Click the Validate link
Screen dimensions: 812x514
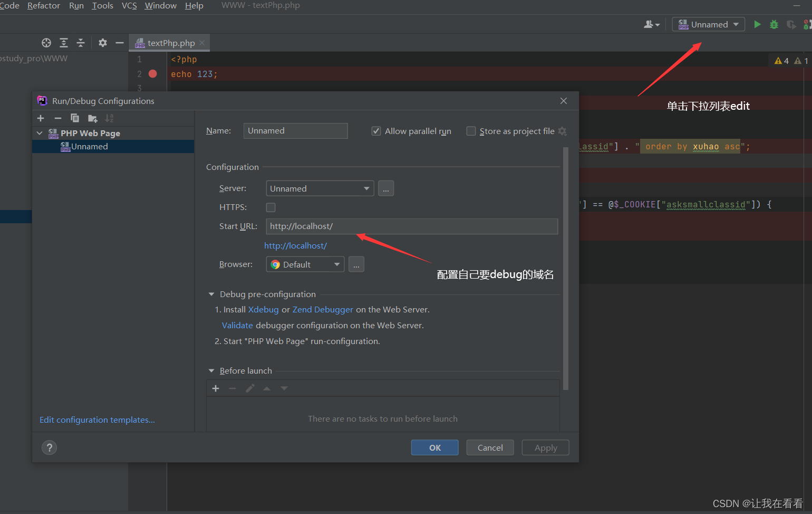pyautogui.click(x=237, y=326)
